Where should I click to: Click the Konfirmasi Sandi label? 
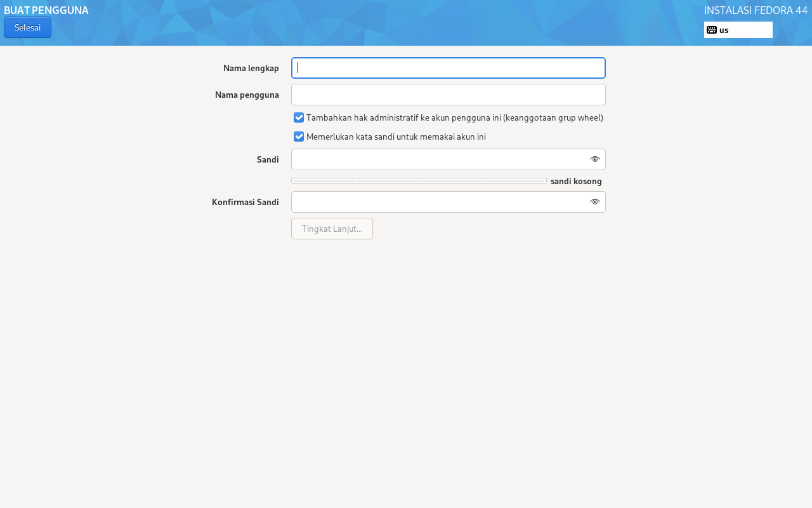point(246,202)
